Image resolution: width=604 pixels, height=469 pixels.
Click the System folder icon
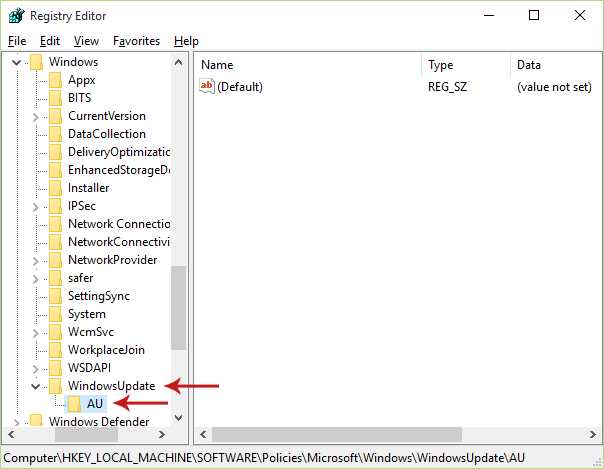pos(55,314)
